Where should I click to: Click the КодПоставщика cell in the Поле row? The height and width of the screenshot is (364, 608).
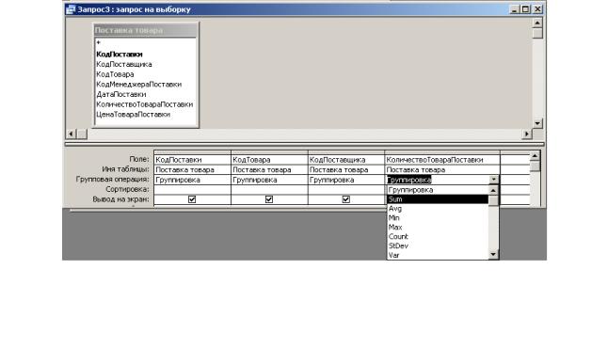[346, 160]
